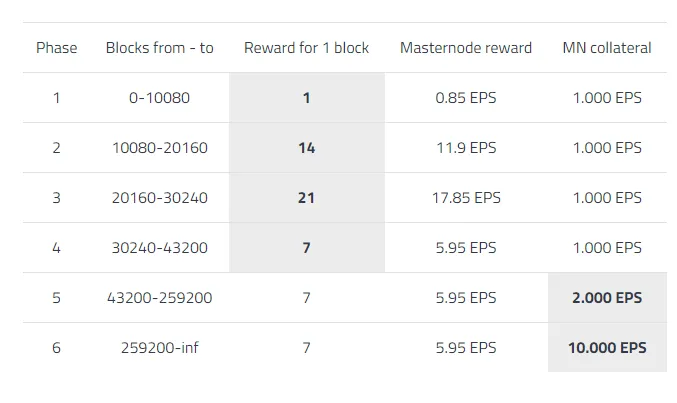Select bold reward value 1 in phase 1

(307, 98)
